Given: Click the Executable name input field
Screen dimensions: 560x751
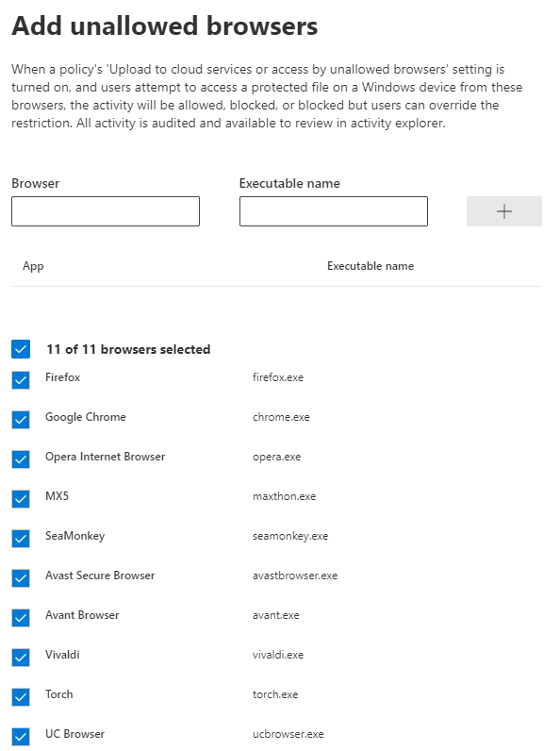Looking at the screenshot, I should point(334,211).
